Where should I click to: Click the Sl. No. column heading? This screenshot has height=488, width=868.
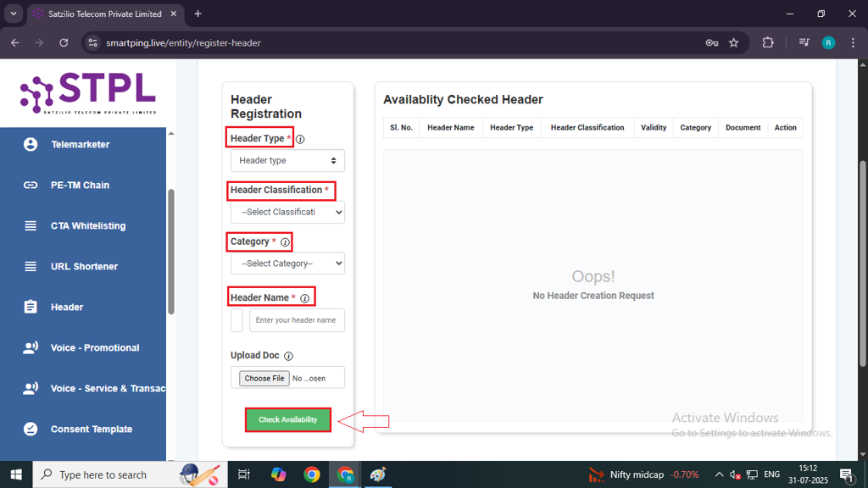coord(401,128)
